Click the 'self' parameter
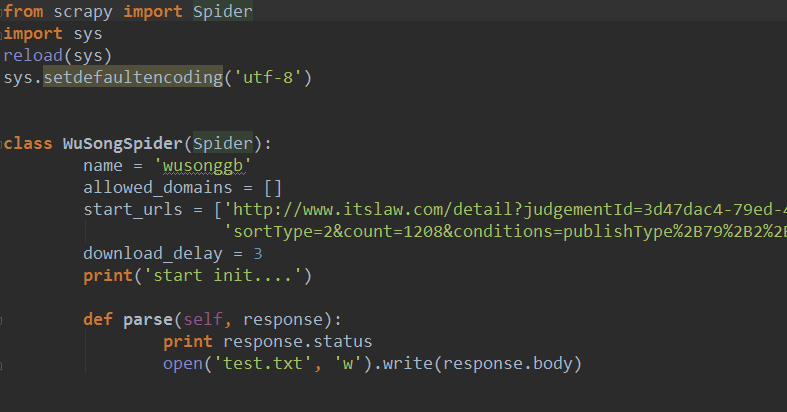The image size is (787, 412). [x=203, y=320]
